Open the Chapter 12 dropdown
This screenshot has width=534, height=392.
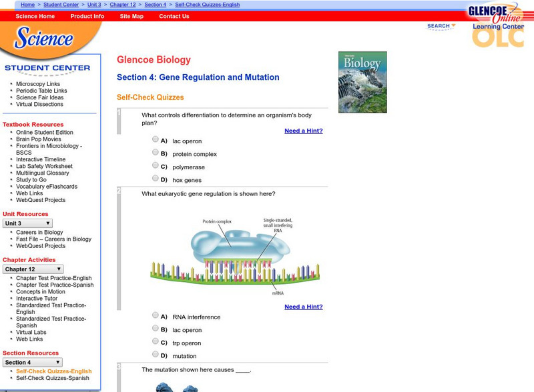point(33,269)
